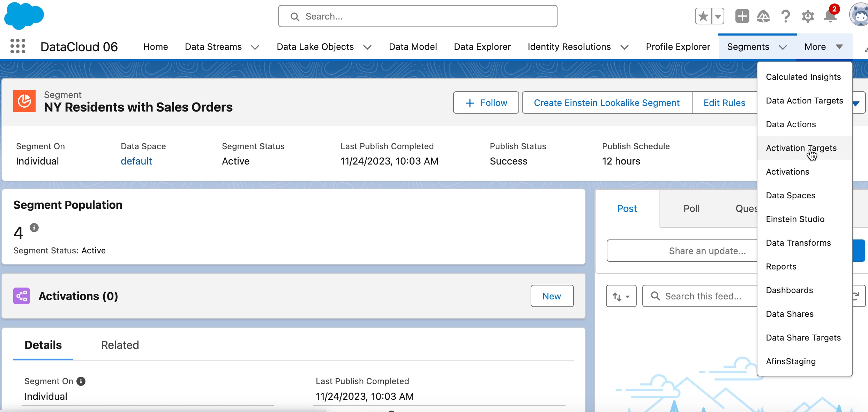Switch to the Related tab

pyautogui.click(x=120, y=345)
